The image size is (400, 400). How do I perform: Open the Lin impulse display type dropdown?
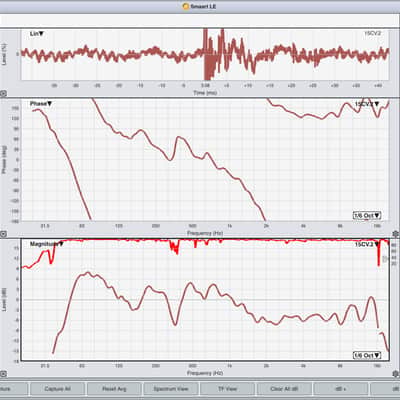37,34
